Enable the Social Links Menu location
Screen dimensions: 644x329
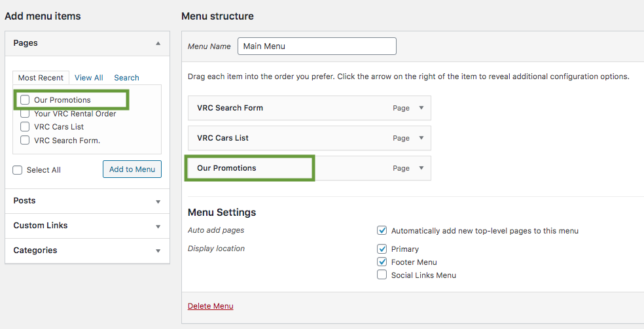[382, 275]
